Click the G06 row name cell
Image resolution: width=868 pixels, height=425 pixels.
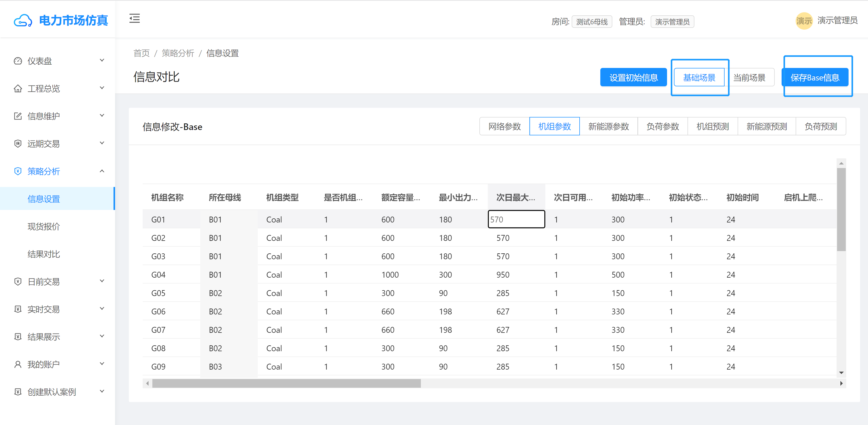click(172, 311)
